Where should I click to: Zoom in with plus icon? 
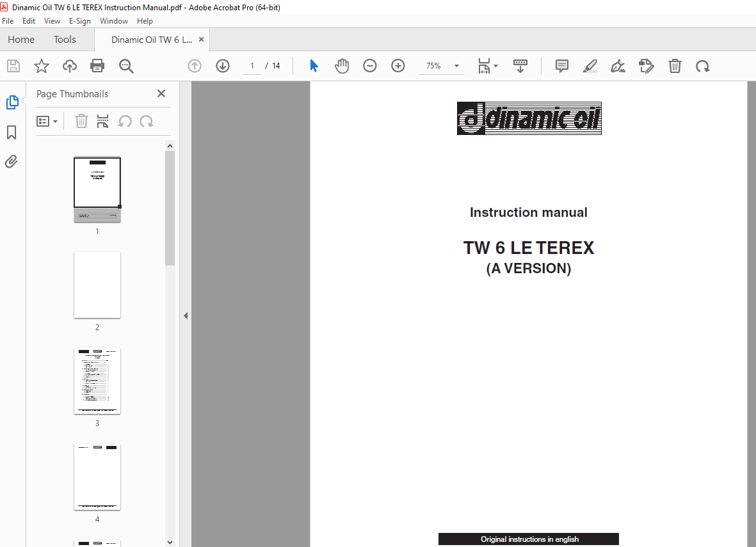[398, 66]
